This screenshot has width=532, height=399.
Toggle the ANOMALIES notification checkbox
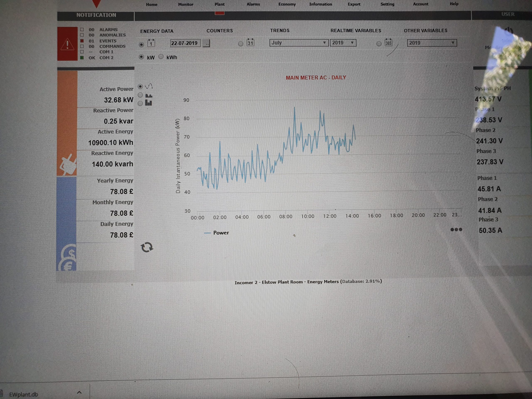(82, 35)
